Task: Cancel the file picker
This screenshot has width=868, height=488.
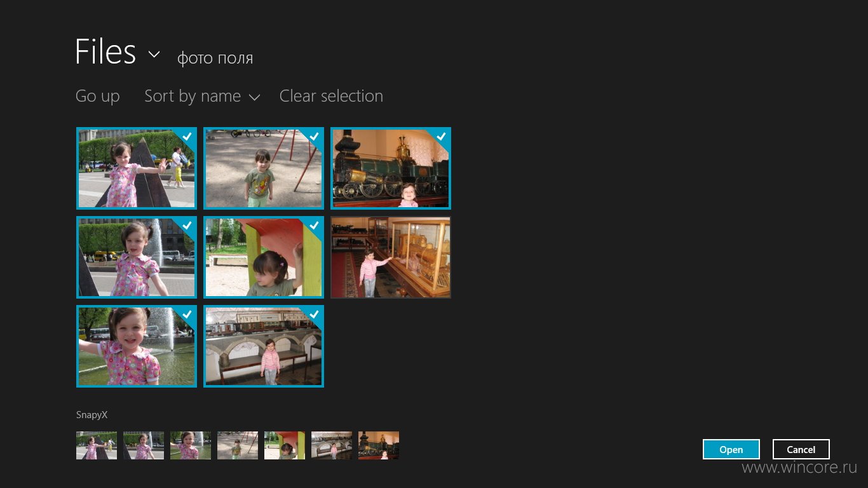Action: pos(801,449)
